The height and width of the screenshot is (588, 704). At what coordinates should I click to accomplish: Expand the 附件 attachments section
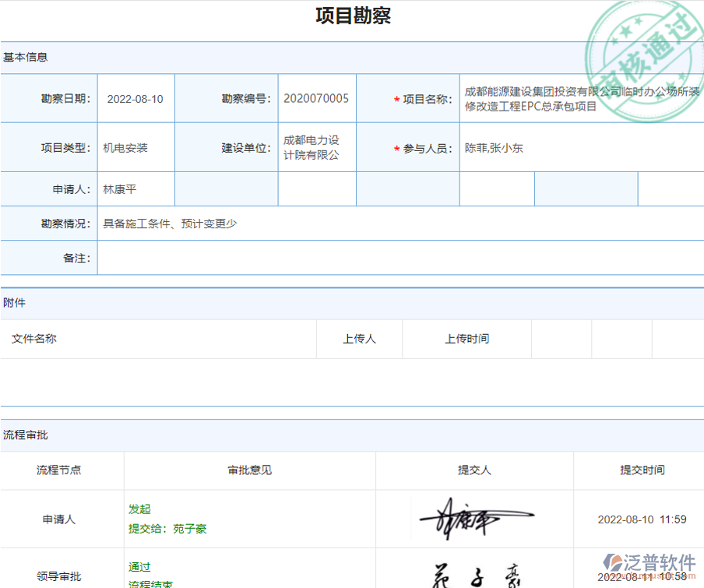point(14,302)
